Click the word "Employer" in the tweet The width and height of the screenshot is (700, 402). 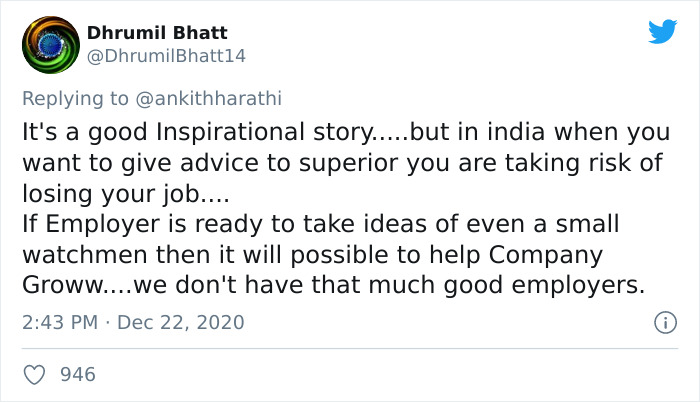(x=98, y=223)
